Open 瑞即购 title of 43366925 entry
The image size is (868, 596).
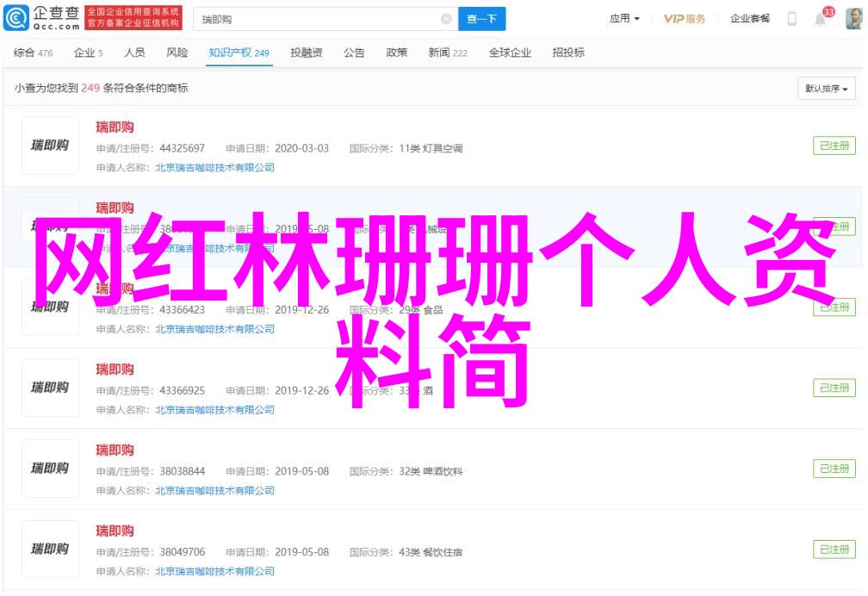(115, 369)
